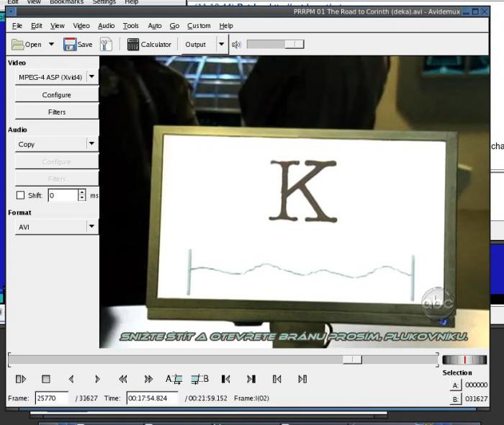
Task: Go to previous frame
Action: [71, 380]
